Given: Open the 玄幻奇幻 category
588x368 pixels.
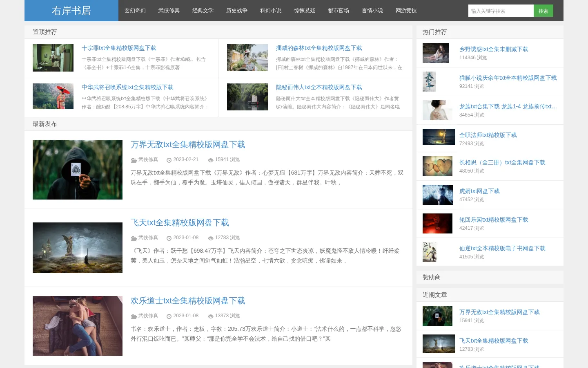Looking at the screenshot, I should coord(135,11).
